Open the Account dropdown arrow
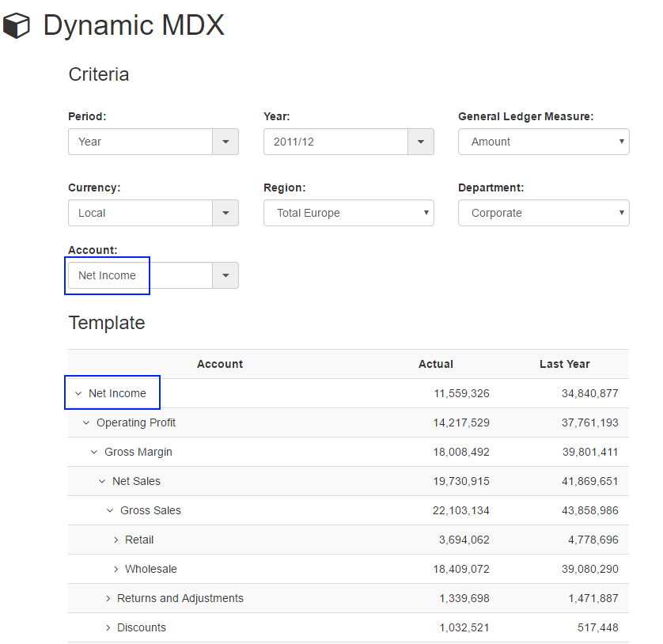This screenshot has width=663, height=644. 225,275
